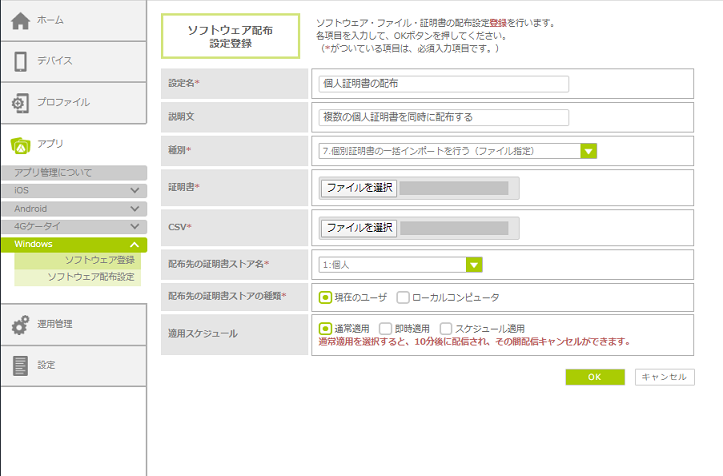Click the Settings document icon

pos(20,365)
